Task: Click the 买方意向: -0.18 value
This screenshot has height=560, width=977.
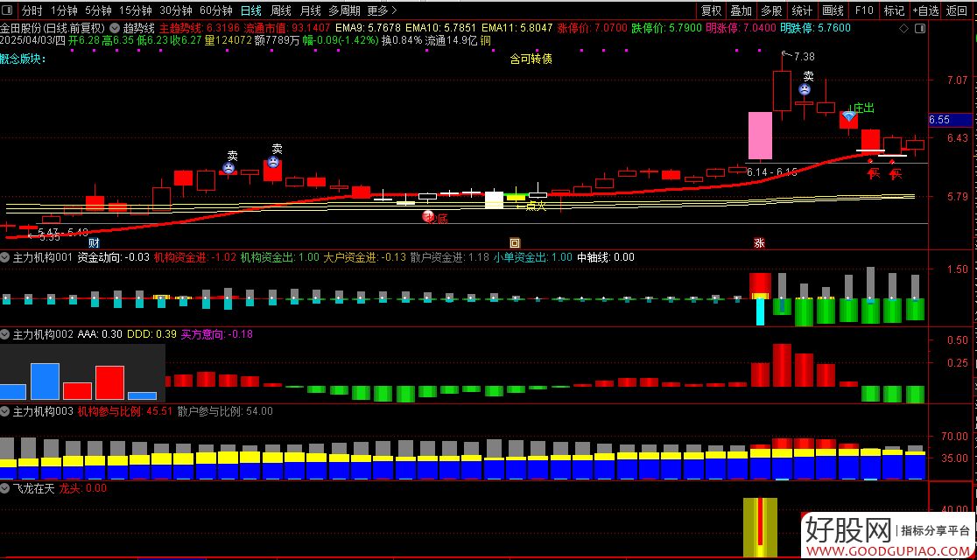Action: click(217, 334)
